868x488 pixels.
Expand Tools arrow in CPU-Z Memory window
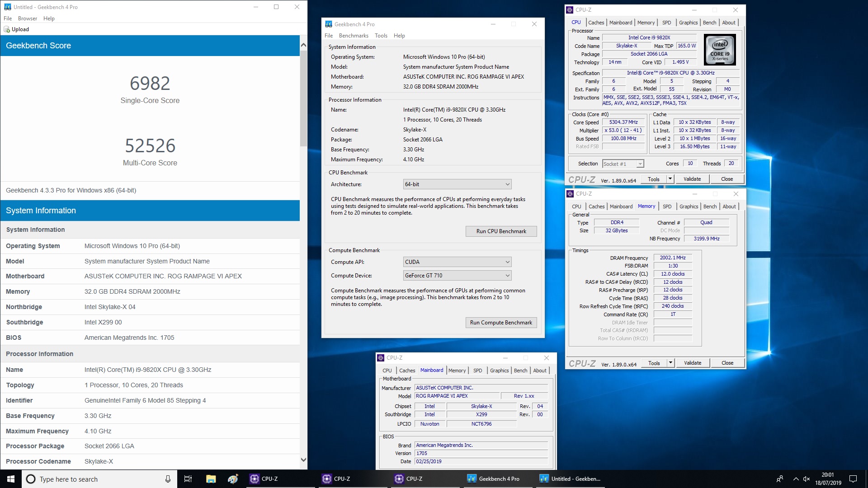pyautogui.click(x=670, y=363)
